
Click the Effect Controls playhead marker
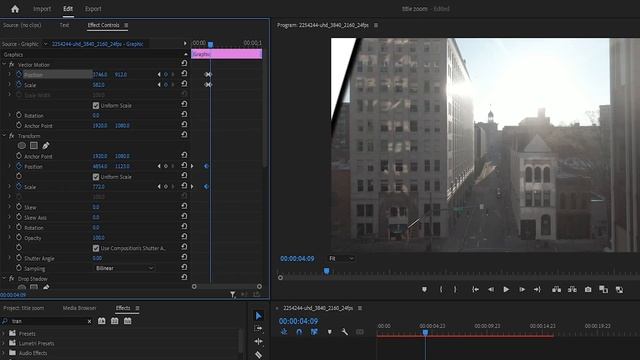point(211,44)
